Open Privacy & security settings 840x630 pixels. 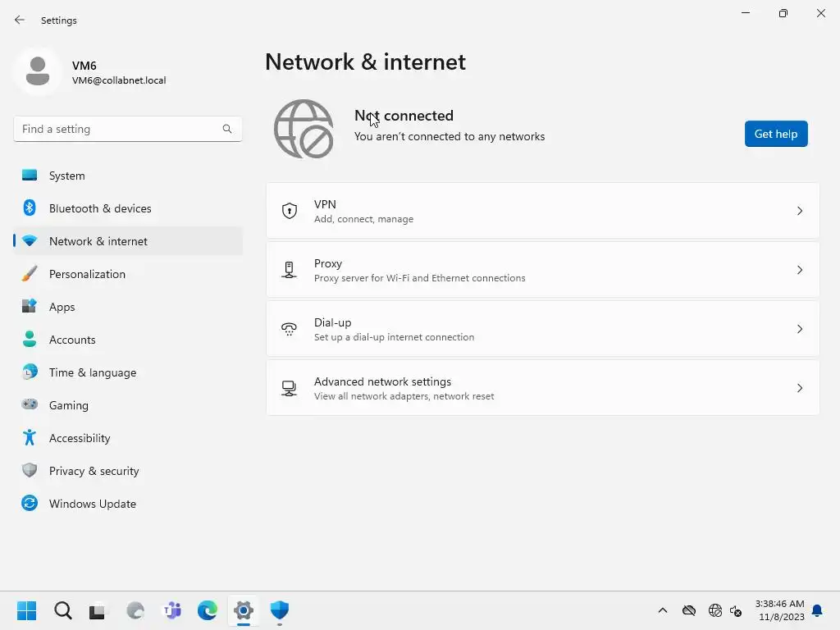(127, 471)
